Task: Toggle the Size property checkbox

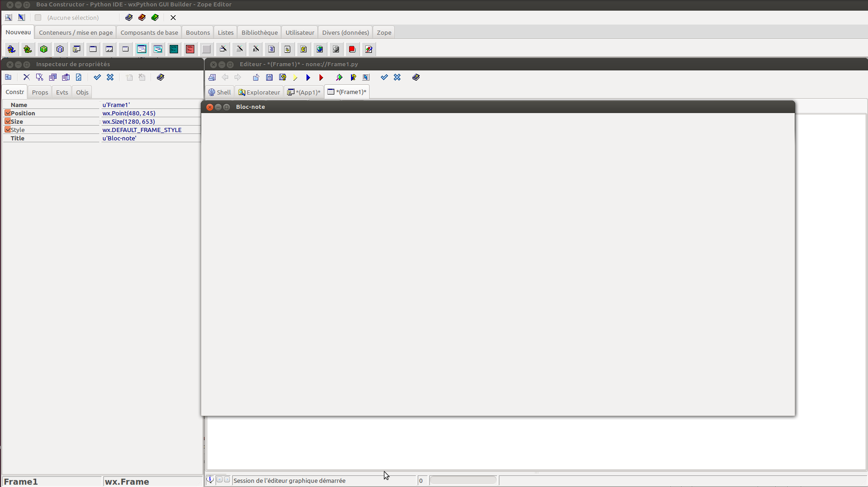Action: point(8,121)
